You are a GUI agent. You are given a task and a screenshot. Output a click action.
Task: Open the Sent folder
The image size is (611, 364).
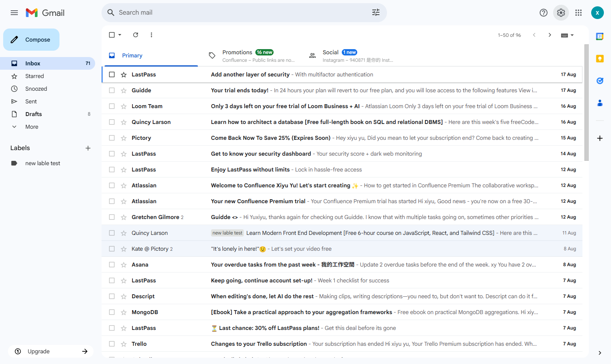tap(48, 101)
